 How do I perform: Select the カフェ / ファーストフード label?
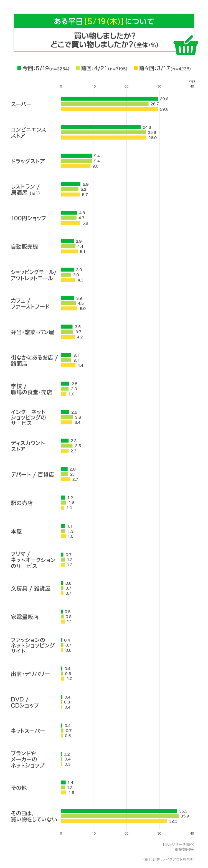point(30,304)
